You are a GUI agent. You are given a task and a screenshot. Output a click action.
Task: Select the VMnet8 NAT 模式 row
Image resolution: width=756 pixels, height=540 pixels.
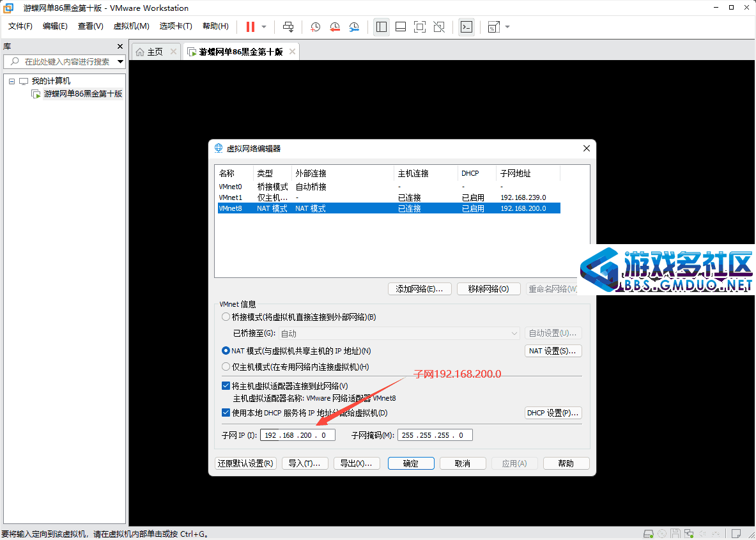click(389, 208)
